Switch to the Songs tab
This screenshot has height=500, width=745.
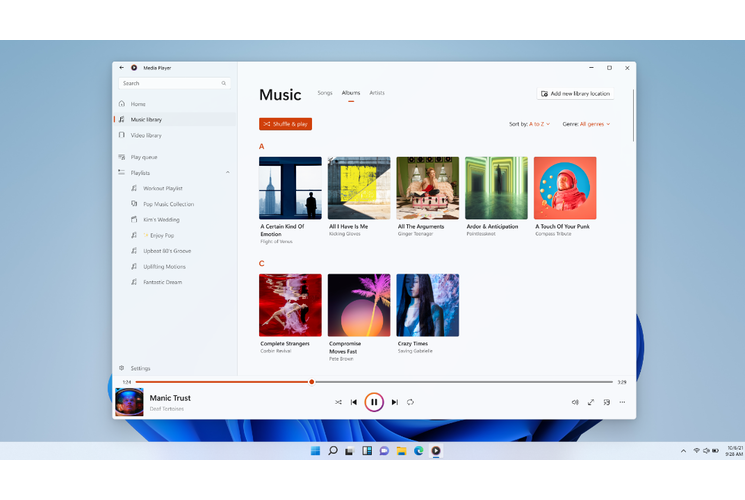click(x=325, y=93)
